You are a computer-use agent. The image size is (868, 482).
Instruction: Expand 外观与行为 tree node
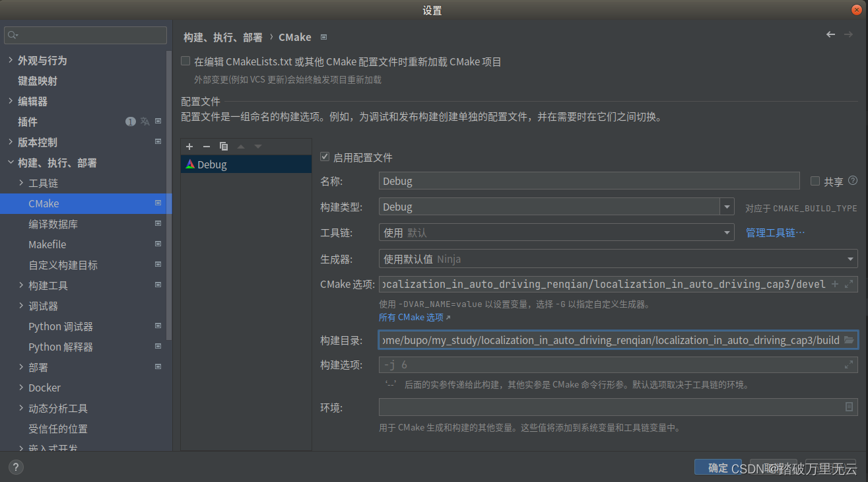pyautogui.click(x=11, y=60)
